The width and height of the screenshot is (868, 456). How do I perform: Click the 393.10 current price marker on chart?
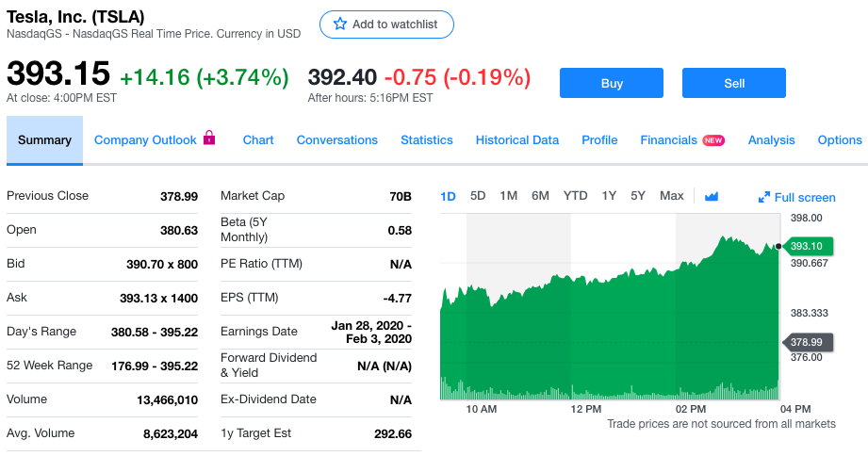point(806,246)
